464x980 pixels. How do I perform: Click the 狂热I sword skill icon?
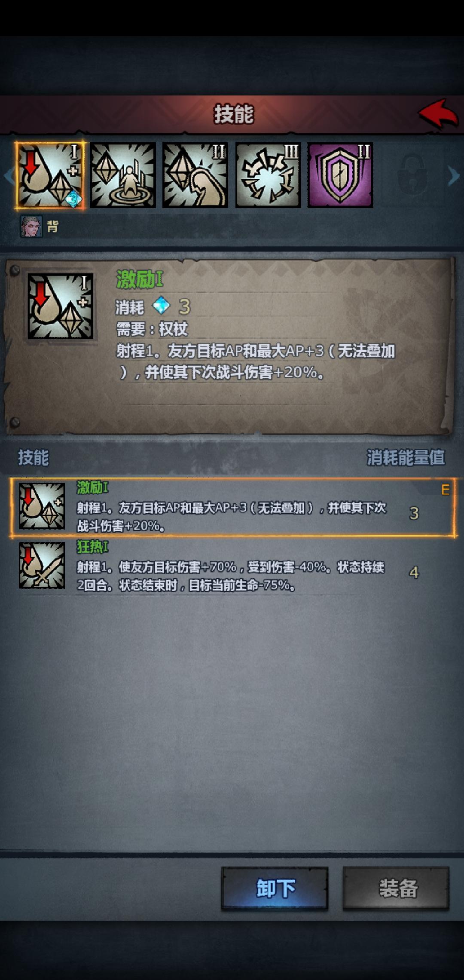point(42,565)
